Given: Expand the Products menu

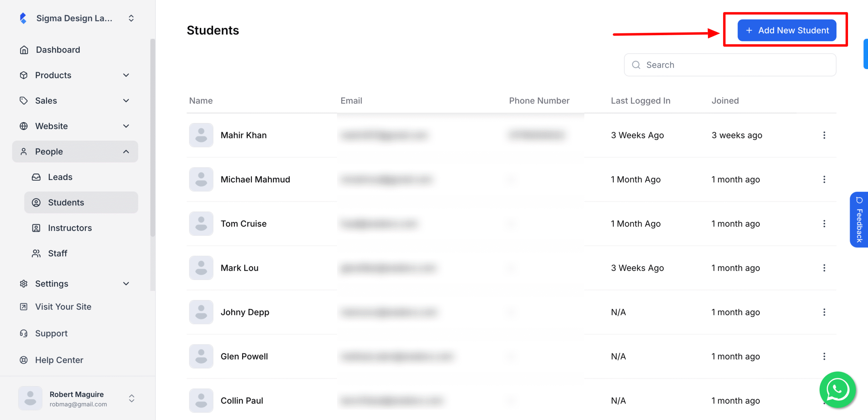Looking at the screenshot, I should click(x=75, y=75).
